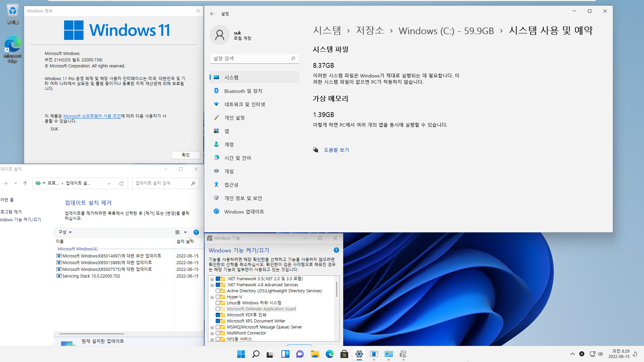Click the suk user avatar
Image resolution: width=644 pixels, height=362 pixels.
point(220,35)
